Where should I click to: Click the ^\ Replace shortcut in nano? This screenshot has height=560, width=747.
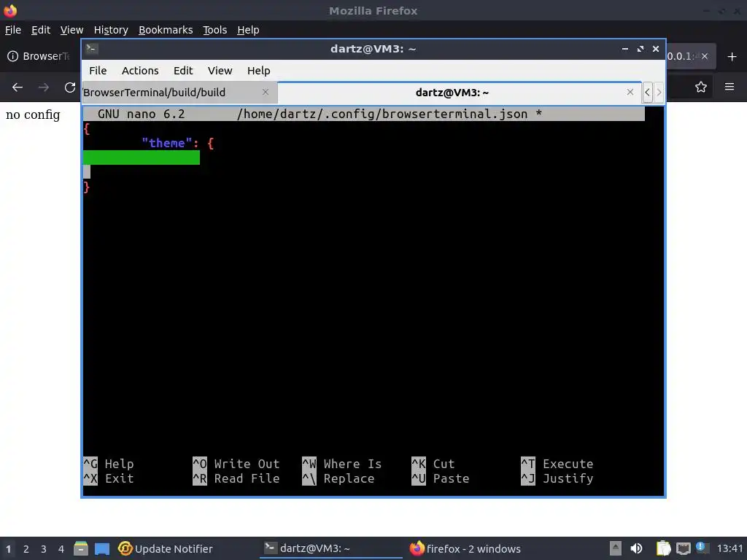(x=338, y=478)
